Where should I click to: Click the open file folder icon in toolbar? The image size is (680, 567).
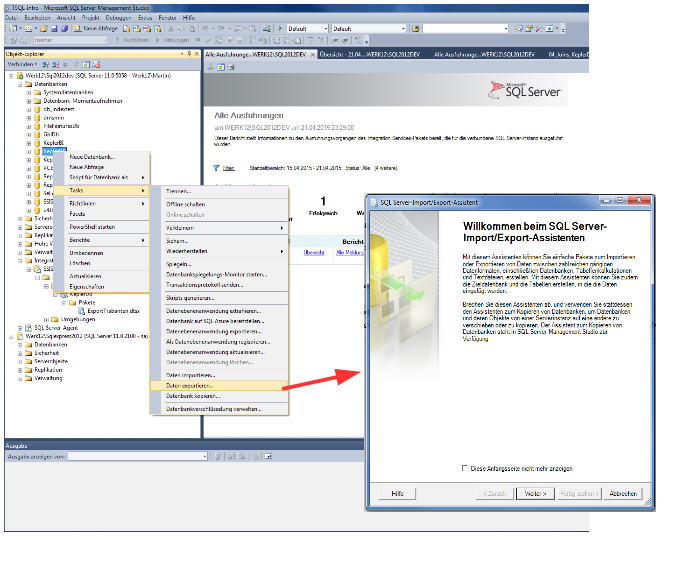44,29
